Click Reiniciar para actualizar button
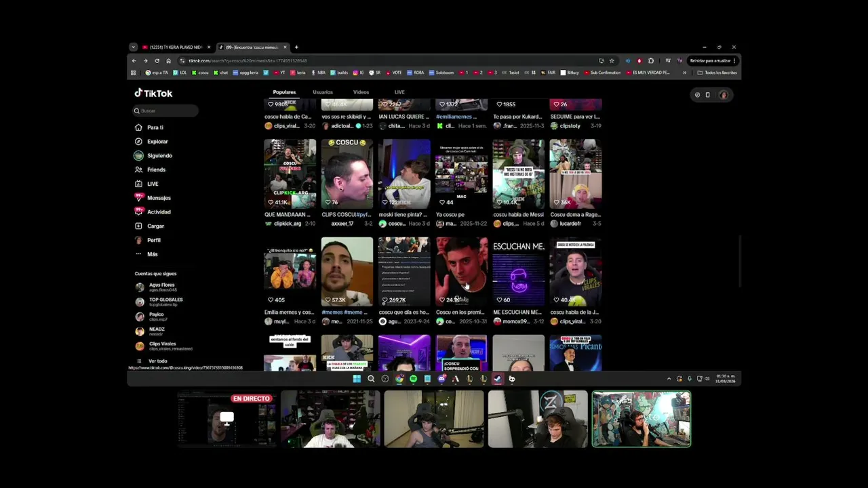 pos(712,61)
